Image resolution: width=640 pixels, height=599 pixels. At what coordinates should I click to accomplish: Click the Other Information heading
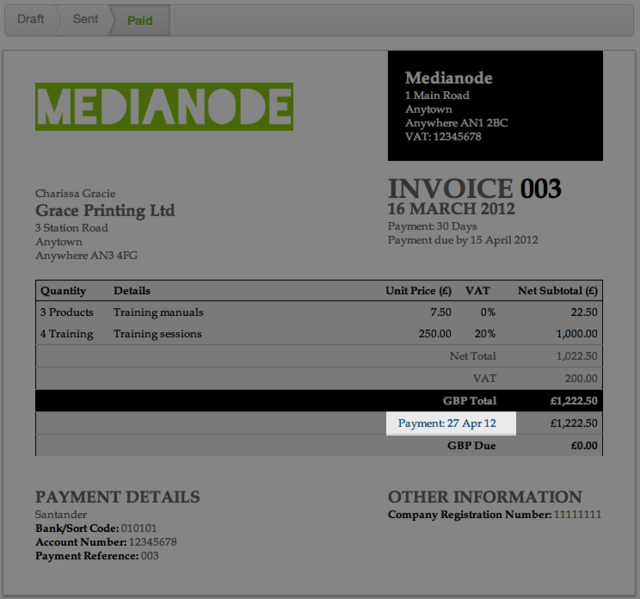(484, 497)
